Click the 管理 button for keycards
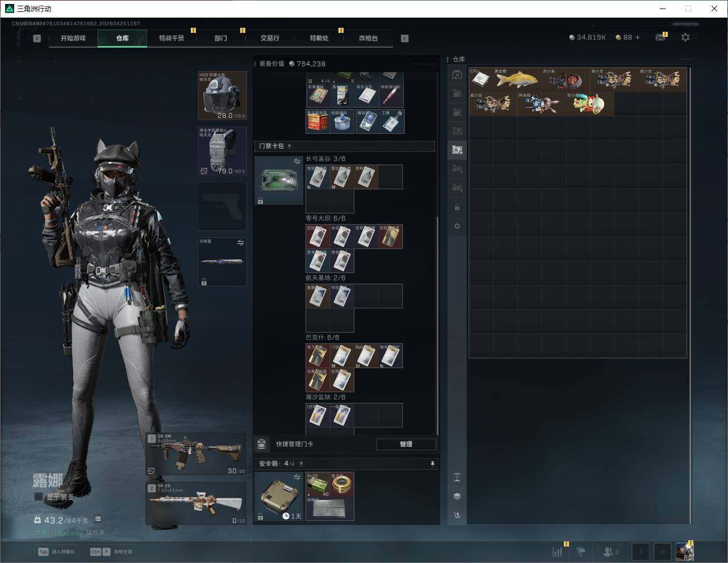This screenshot has height=563, width=728. [x=406, y=444]
